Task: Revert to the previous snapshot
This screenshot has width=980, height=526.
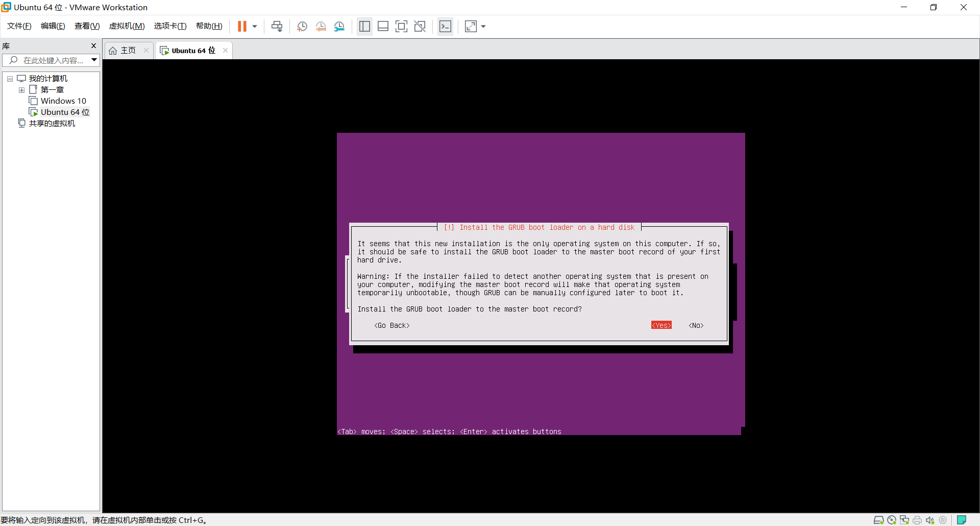Action: click(x=321, y=26)
